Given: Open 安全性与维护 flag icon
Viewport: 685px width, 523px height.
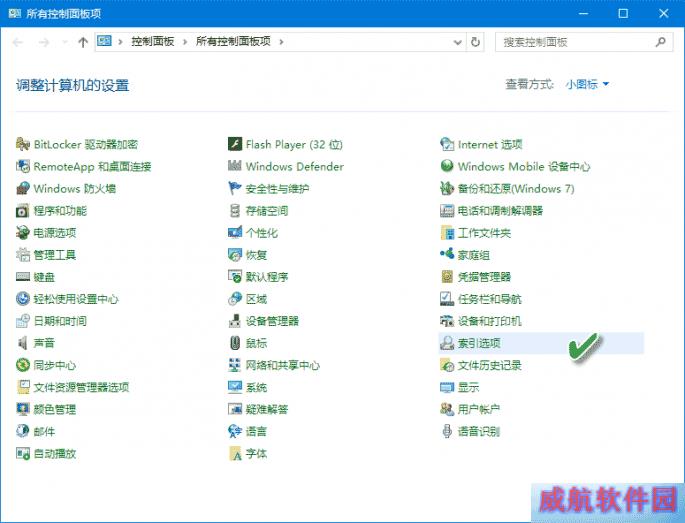Looking at the screenshot, I should coord(235,188).
